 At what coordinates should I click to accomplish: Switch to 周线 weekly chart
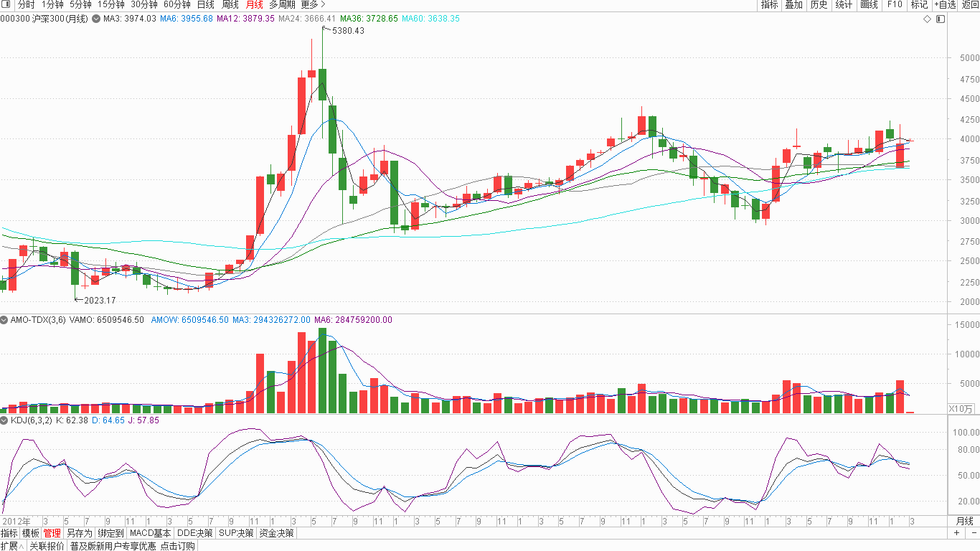click(230, 5)
